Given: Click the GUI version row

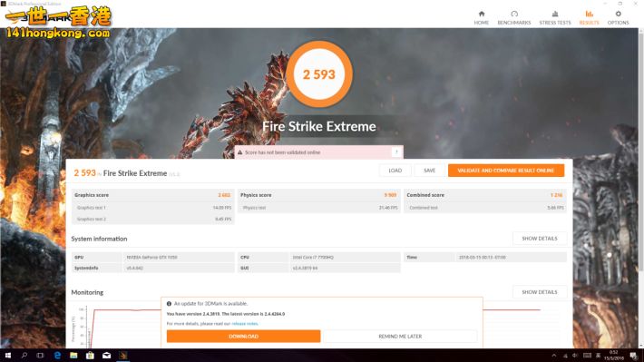Looking at the screenshot, I should click(x=318, y=268).
